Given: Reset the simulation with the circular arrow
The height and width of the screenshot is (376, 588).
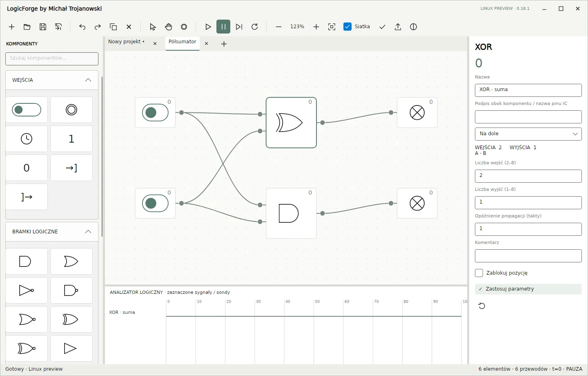Looking at the screenshot, I should (x=255, y=27).
